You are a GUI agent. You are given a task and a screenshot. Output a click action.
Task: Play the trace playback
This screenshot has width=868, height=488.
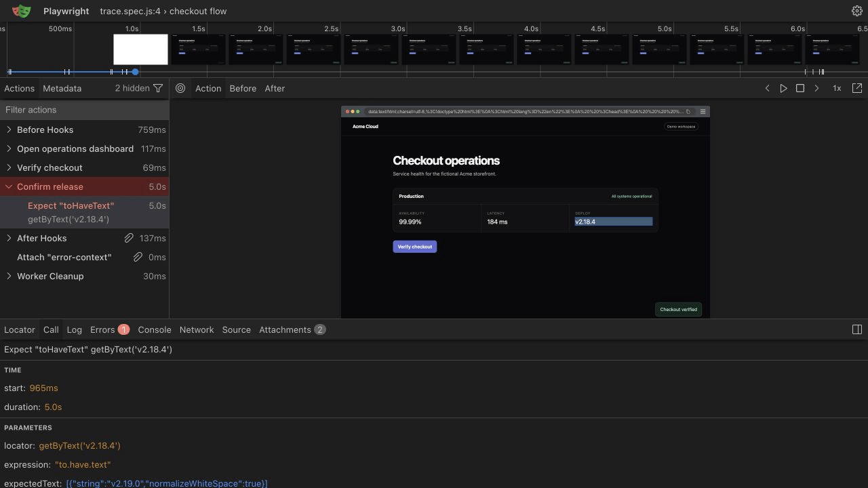[x=783, y=88]
